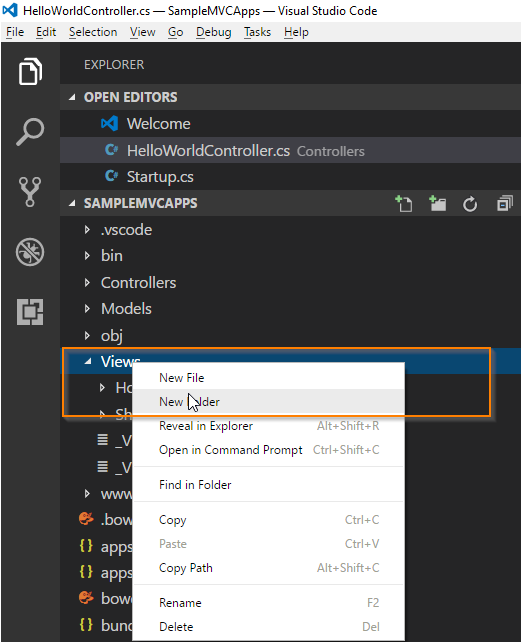Open the Debug view icon
Image resolution: width=521 pixels, height=642 pixels.
coord(30,252)
